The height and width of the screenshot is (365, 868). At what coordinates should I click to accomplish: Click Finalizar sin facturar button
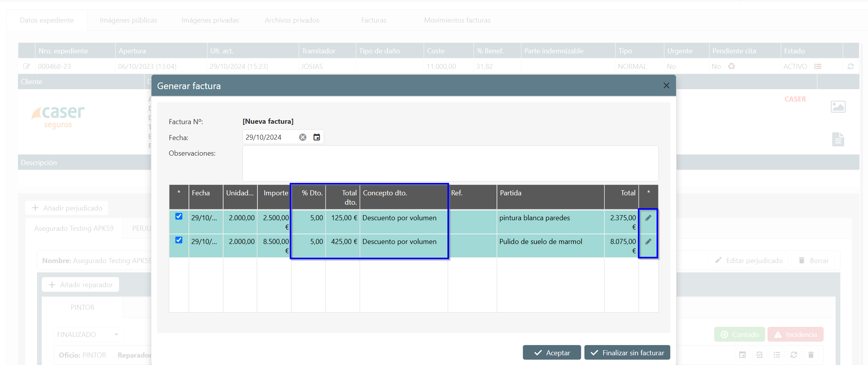coord(627,353)
